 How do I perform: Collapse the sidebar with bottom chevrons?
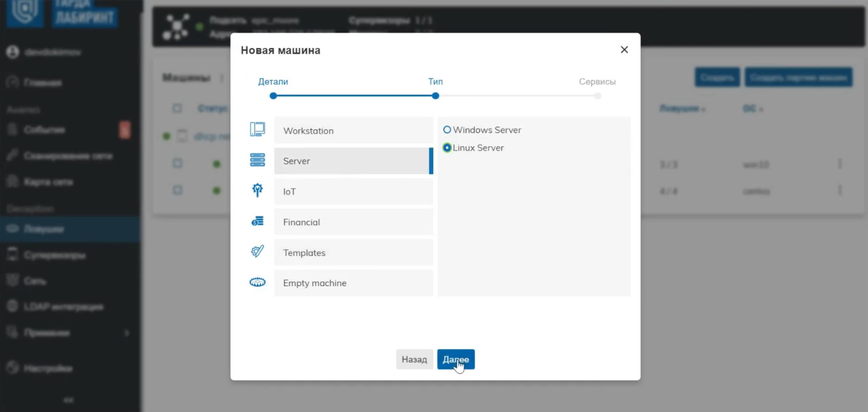pos(69,400)
